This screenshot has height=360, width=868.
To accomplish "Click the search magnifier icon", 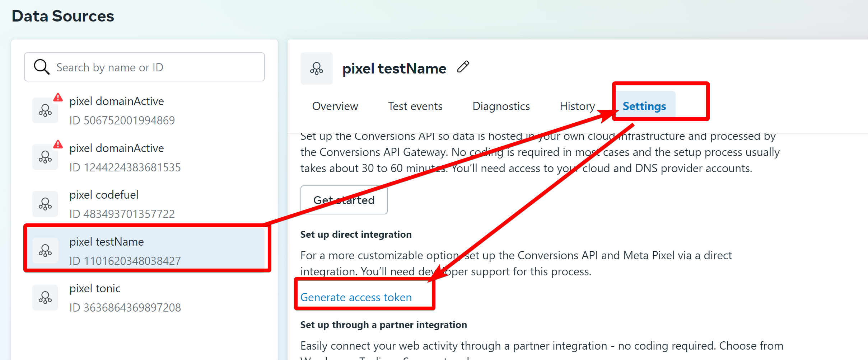I will click(x=41, y=67).
